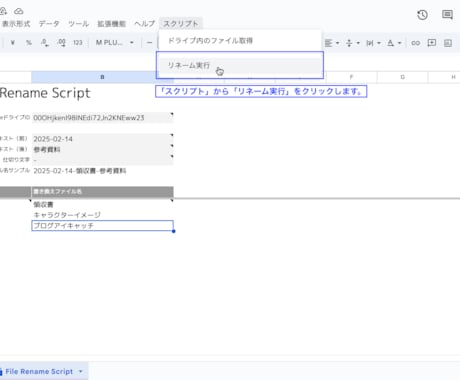Open vertical align dropdown
460x380 pixels.
pyautogui.click(x=353, y=43)
